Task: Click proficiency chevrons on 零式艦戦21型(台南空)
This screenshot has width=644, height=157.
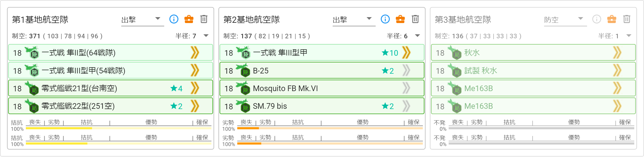Action: click(x=195, y=88)
